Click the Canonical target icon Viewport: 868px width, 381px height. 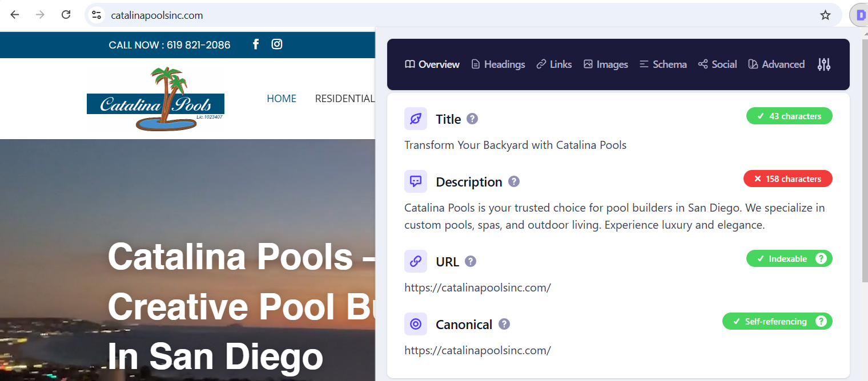pos(416,325)
